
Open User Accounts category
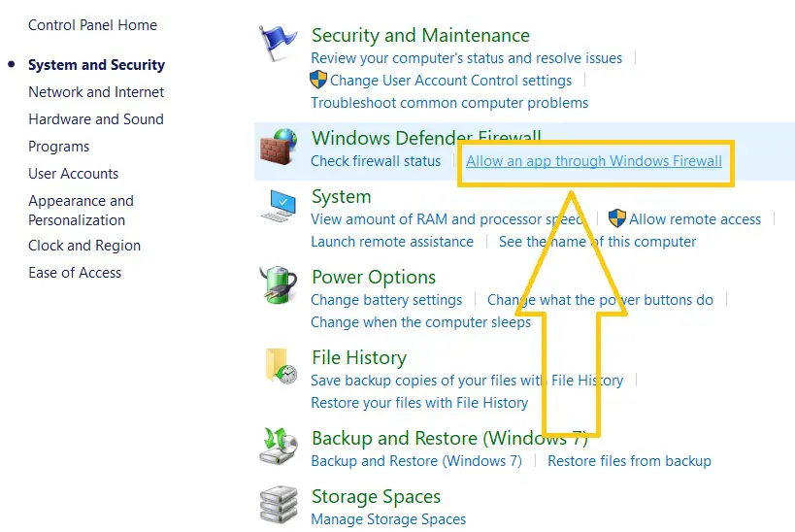tap(74, 174)
